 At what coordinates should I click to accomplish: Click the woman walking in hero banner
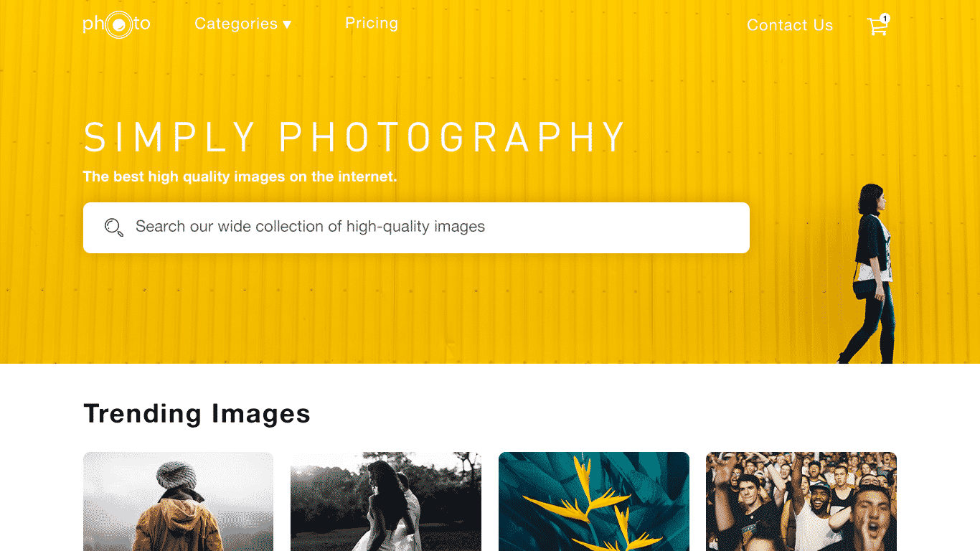(x=870, y=273)
